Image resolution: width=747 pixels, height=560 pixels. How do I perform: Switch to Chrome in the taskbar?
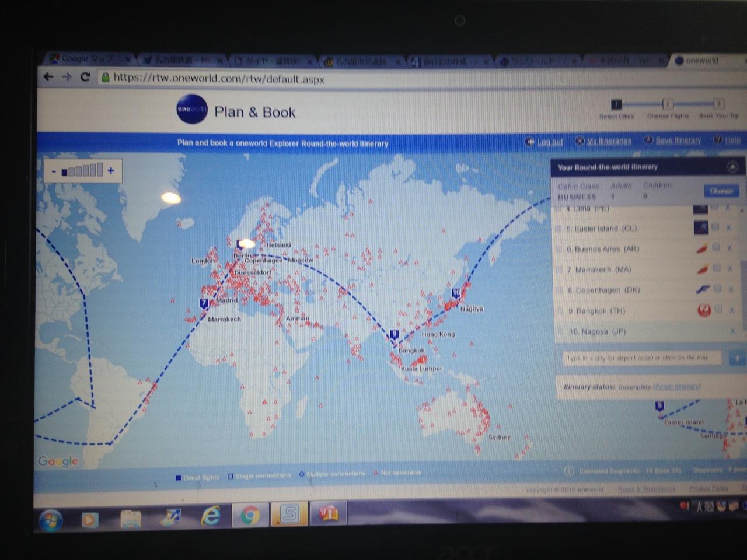250,516
